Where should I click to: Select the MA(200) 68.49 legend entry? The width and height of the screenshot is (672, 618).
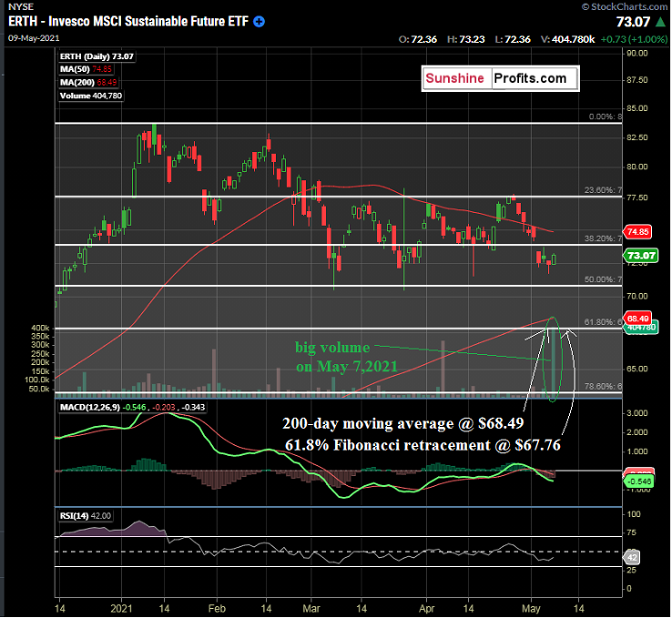[x=87, y=82]
